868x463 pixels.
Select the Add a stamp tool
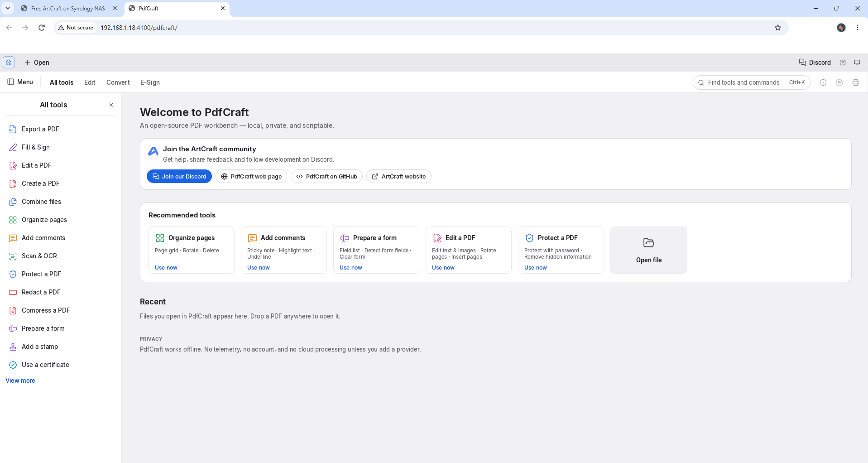tap(61, 347)
